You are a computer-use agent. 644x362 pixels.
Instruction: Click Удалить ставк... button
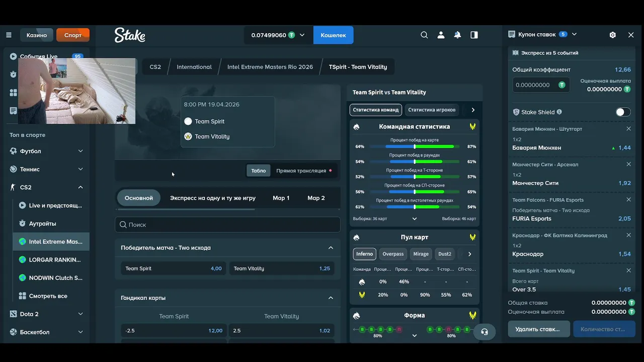(539, 329)
